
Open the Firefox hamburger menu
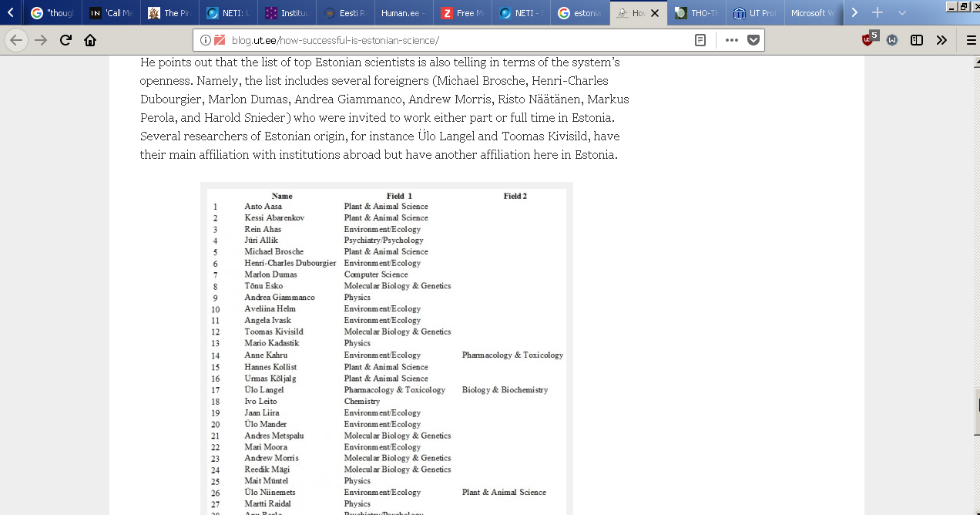(x=971, y=40)
